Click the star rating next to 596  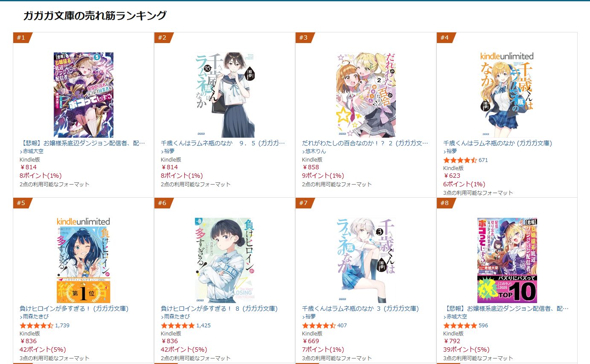click(x=460, y=326)
